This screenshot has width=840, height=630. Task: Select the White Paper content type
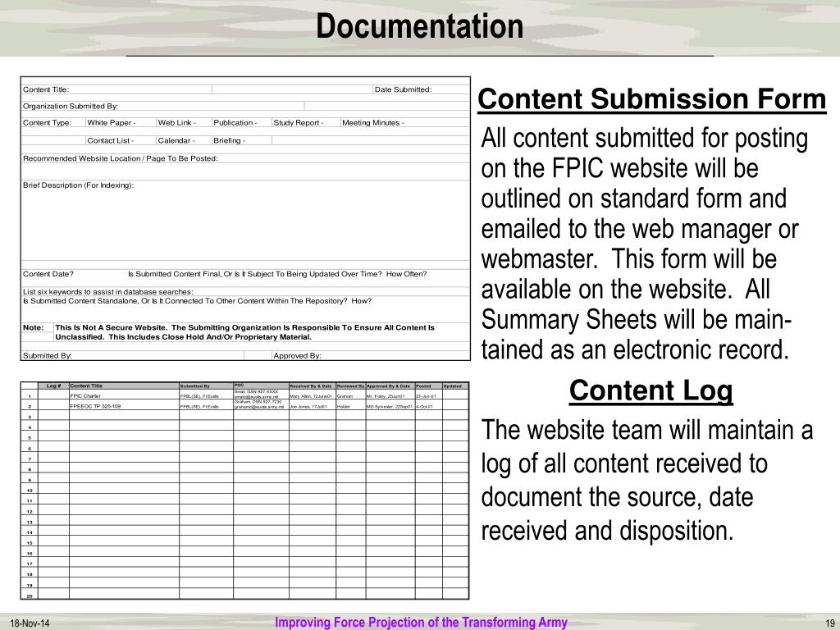(x=112, y=123)
